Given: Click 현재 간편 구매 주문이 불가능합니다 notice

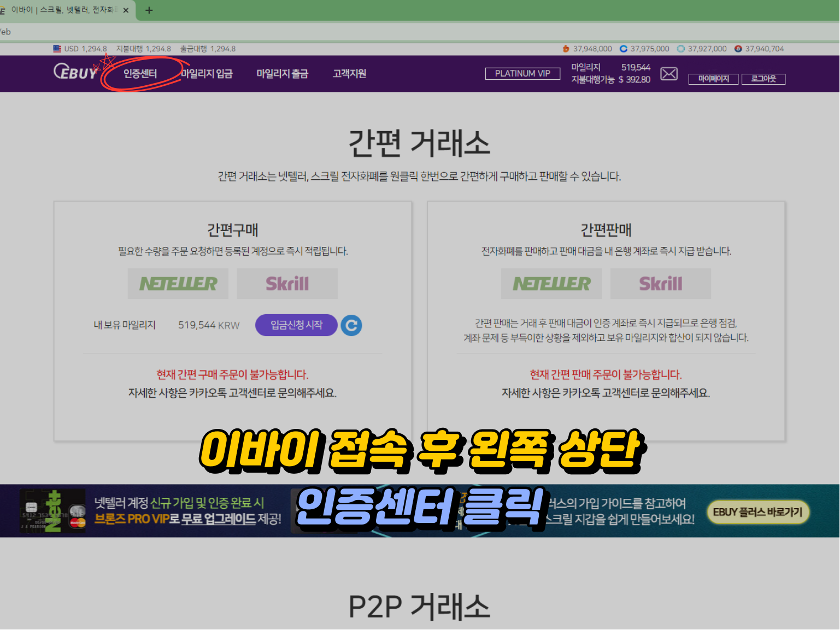Looking at the screenshot, I should tap(232, 375).
